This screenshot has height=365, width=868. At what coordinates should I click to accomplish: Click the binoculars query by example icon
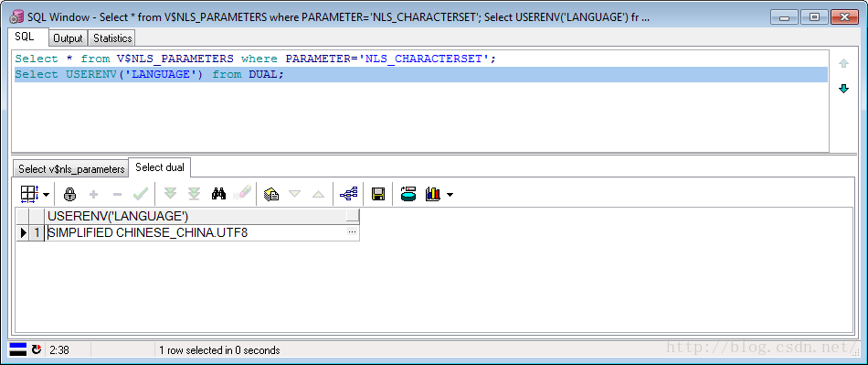point(218,194)
